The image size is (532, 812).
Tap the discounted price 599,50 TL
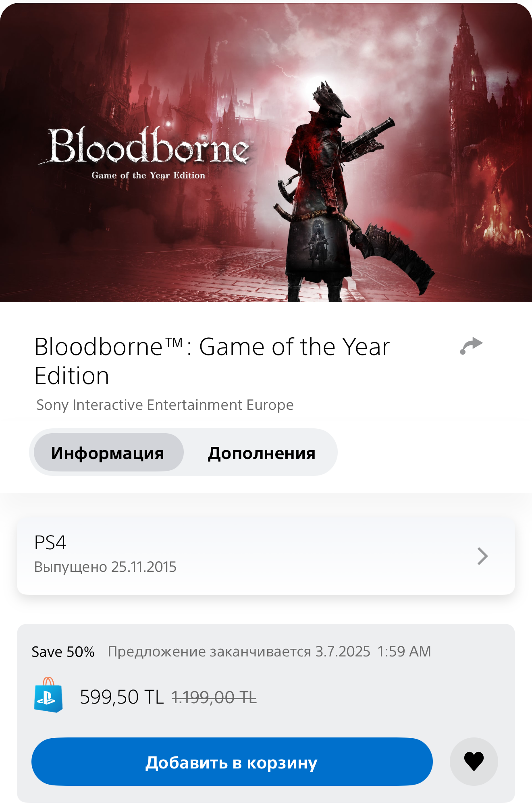click(122, 697)
